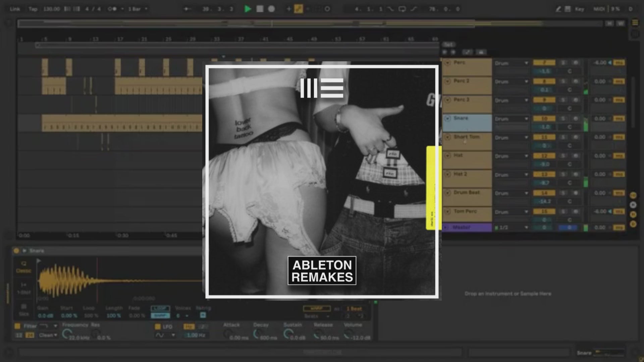Toggle the Loop switch in the transport
Image resolution: width=644 pixels, height=362 pixels.
pyautogui.click(x=402, y=9)
